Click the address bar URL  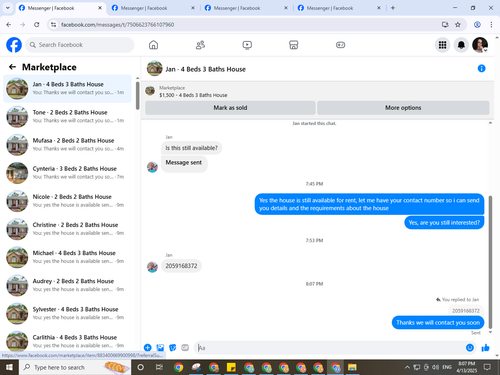point(117,25)
